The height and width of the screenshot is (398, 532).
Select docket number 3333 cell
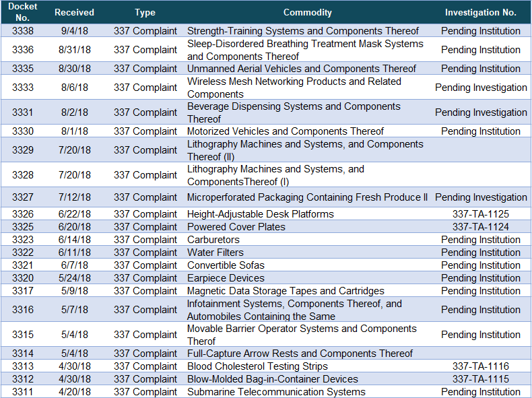23,88
